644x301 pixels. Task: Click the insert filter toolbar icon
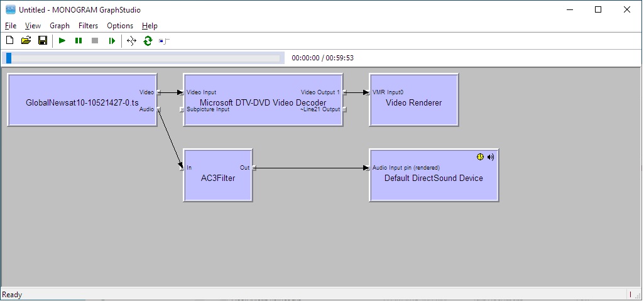click(x=164, y=41)
